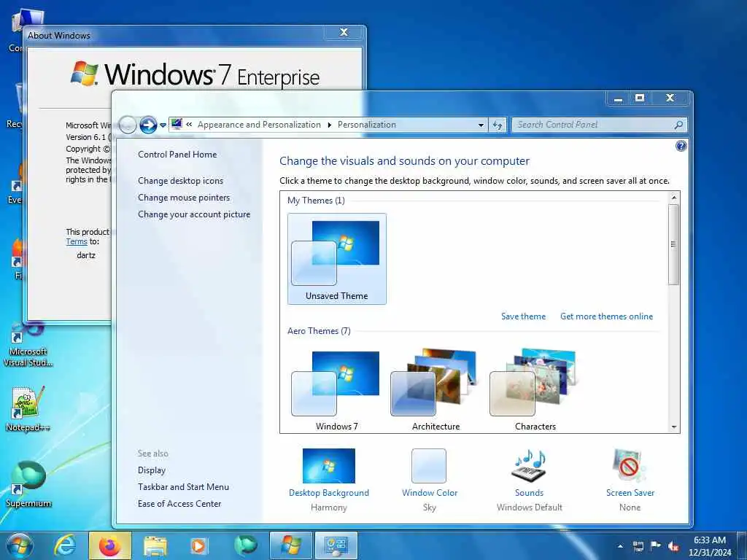
Task: Open the Action Center flag icon
Action: 656,546
